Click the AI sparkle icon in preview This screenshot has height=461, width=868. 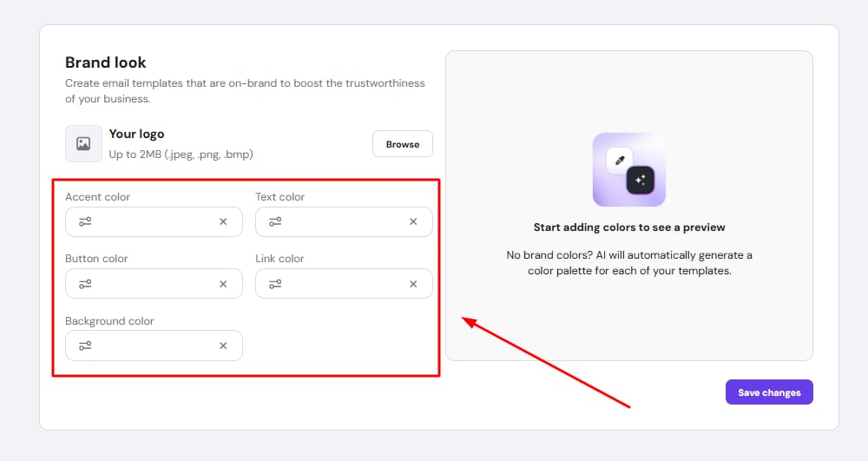pyautogui.click(x=641, y=180)
